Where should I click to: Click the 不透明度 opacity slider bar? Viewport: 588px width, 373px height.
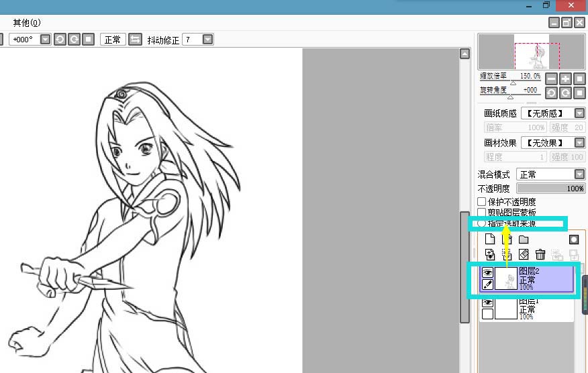tap(550, 189)
